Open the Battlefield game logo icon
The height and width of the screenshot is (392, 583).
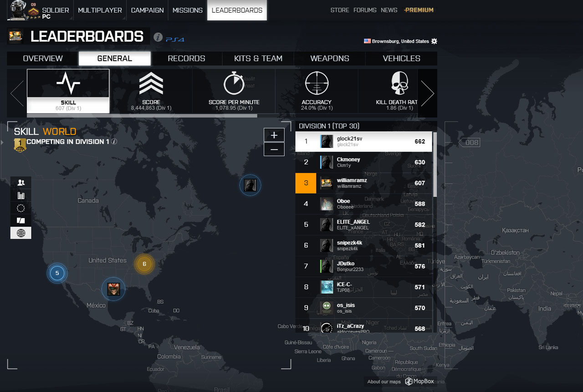click(x=15, y=36)
